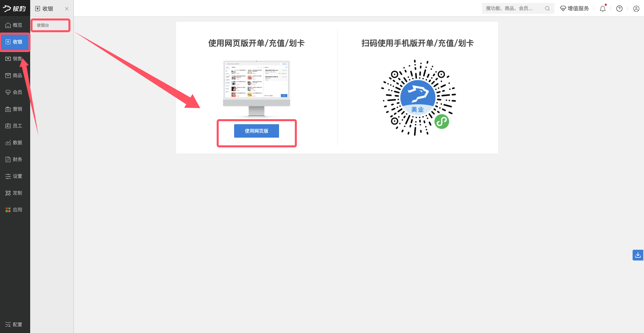
Task: Open the 应用 apps sidebar item
Action: point(14,210)
